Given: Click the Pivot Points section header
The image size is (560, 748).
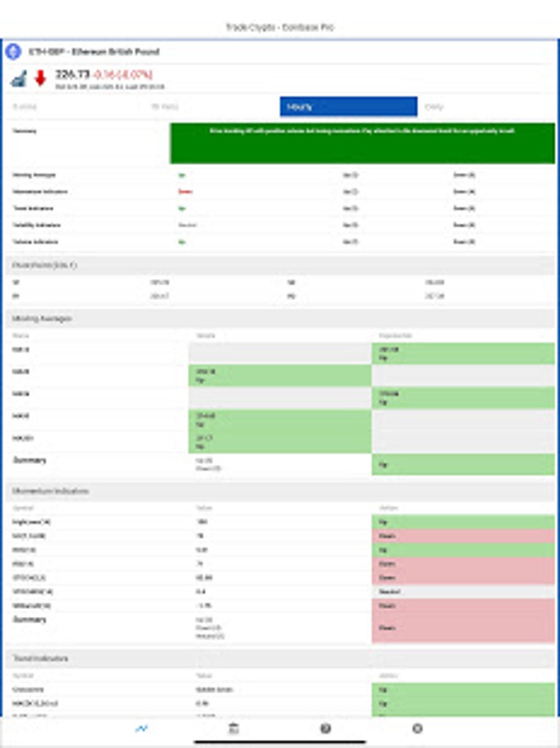Looking at the screenshot, I should click(280, 265).
